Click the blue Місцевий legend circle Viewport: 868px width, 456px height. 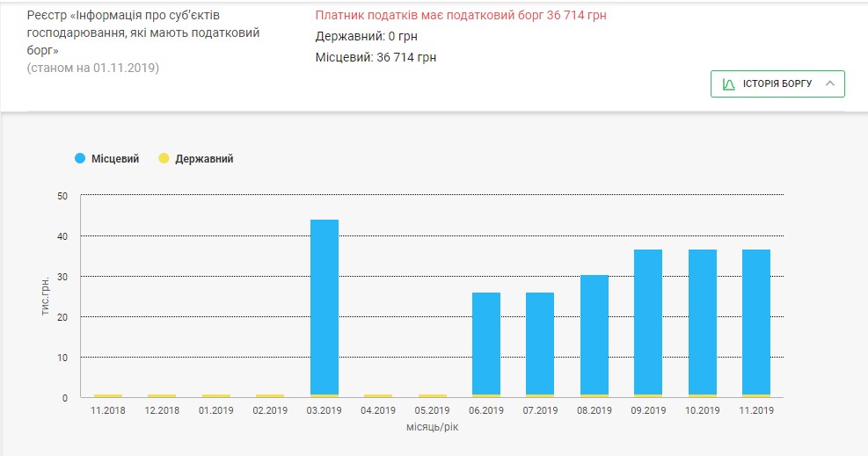click(x=80, y=159)
